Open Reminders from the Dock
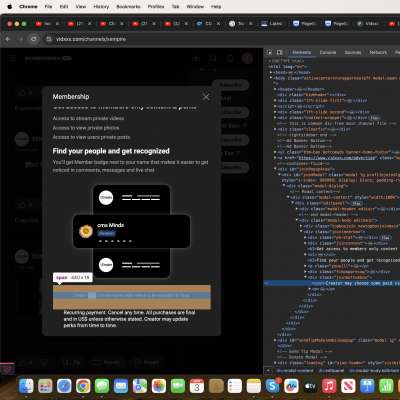 click(235, 386)
